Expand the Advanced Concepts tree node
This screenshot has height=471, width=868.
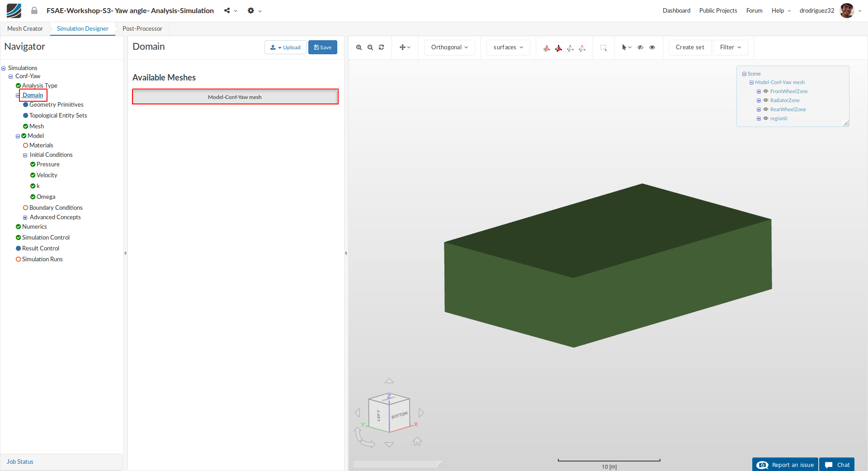[x=25, y=217]
